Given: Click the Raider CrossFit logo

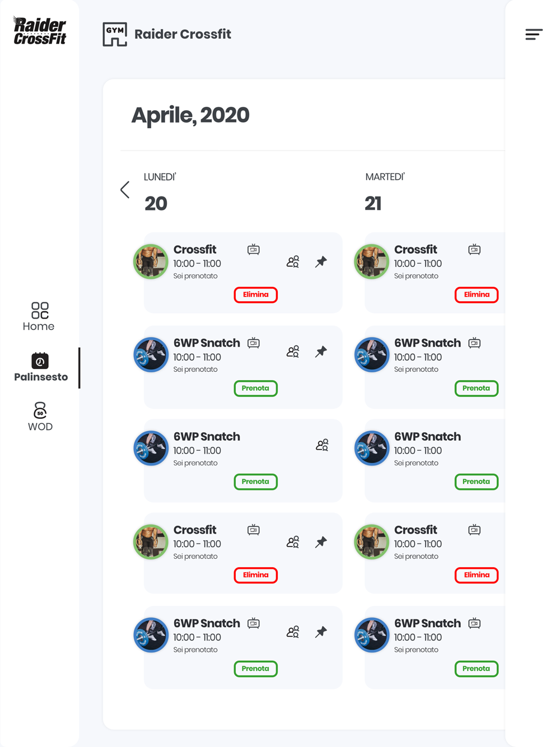Looking at the screenshot, I should [40, 31].
